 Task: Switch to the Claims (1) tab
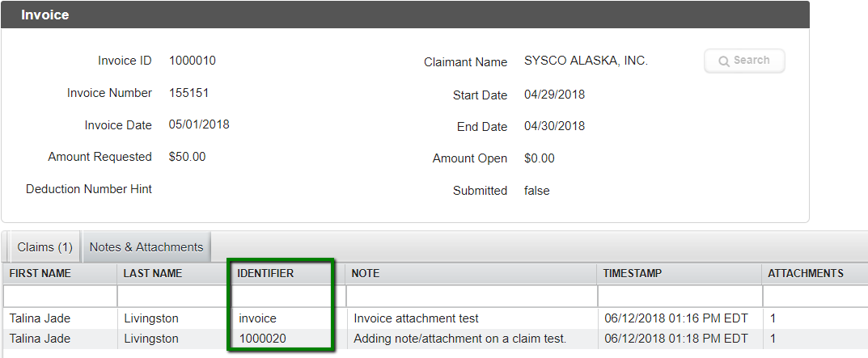tap(44, 247)
